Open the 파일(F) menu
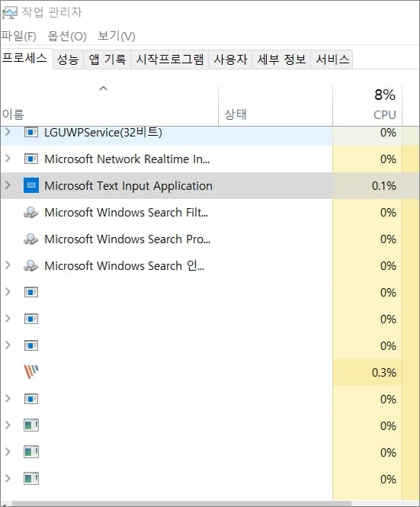The width and height of the screenshot is (420, 507). 19,36
